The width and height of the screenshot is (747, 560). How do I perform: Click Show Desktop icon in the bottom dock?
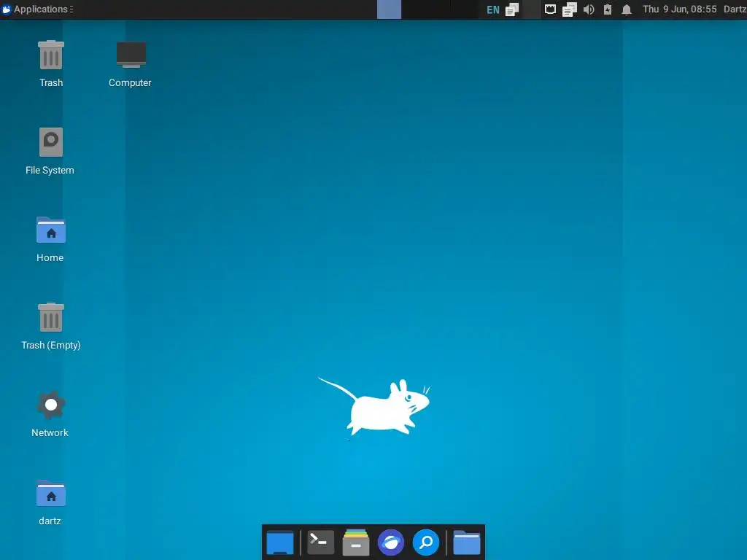280,542
